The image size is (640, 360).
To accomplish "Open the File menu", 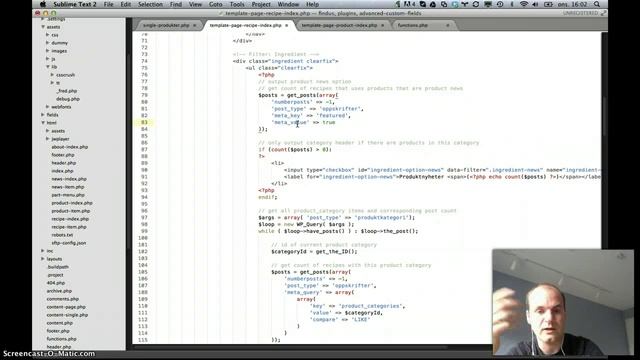I will [x=109, y=4].
